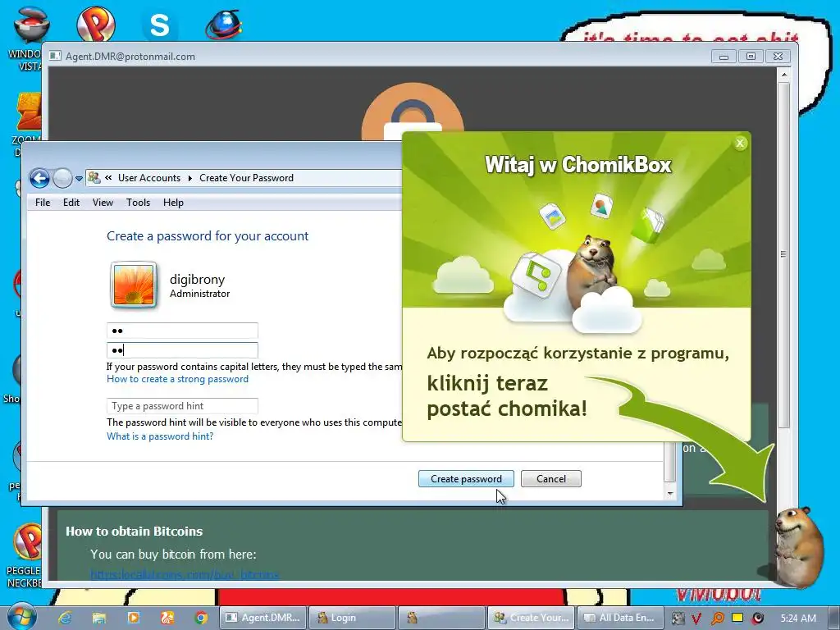The image size is (840, 630).
Task: Focus the Type a password hint field
Action: click(182, 405)
